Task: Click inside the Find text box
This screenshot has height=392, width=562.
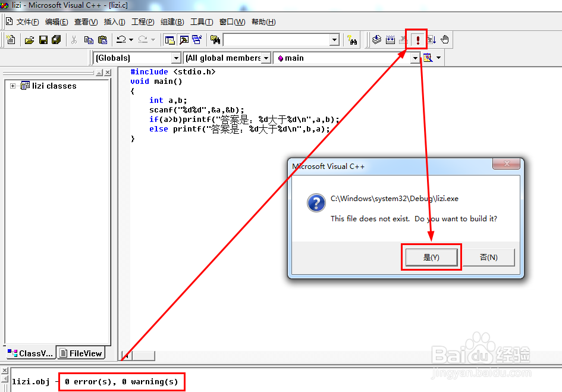Action: click(276, 40)
